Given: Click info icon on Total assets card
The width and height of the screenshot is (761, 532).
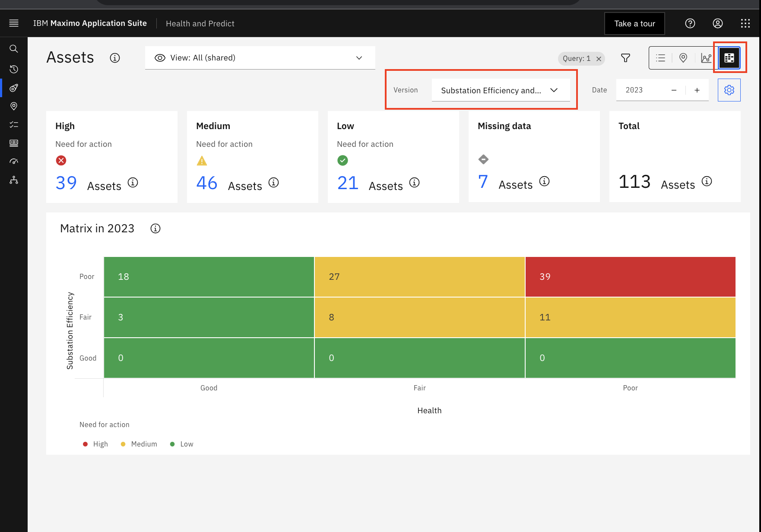Looking at the screenshot, I should tap(707, 181).
